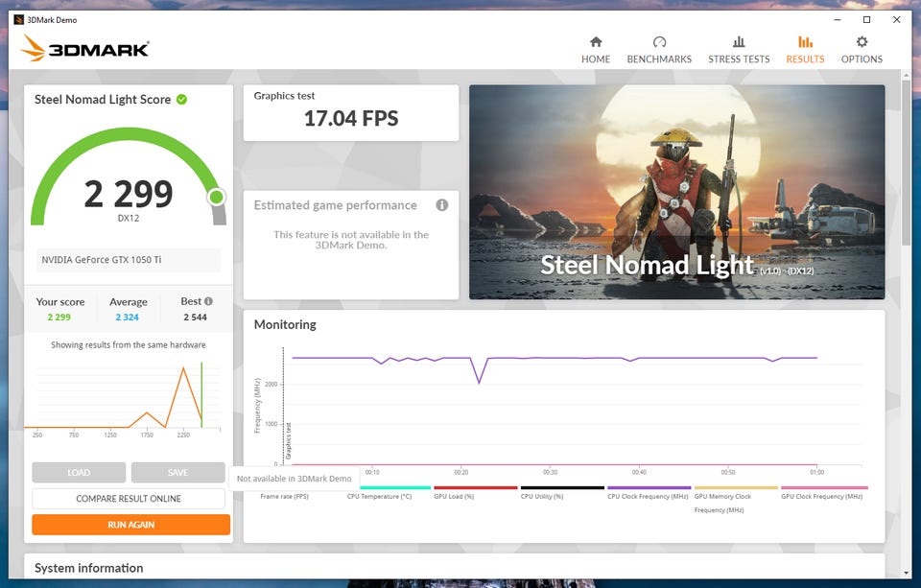Click the orange RUN AGAIN button
921x588 pixels.
coord(131,525)
